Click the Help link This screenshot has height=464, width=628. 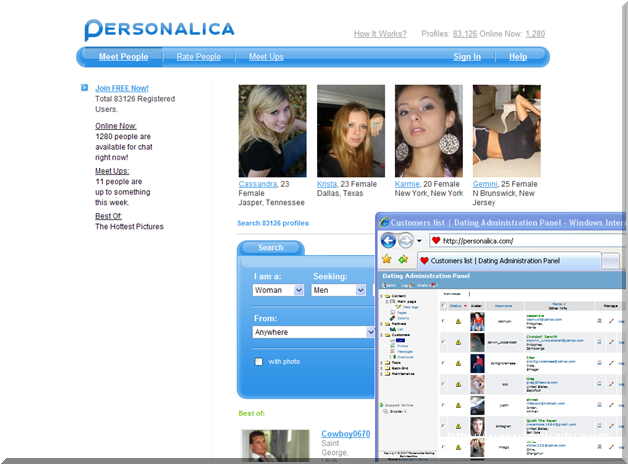point(518,56)
